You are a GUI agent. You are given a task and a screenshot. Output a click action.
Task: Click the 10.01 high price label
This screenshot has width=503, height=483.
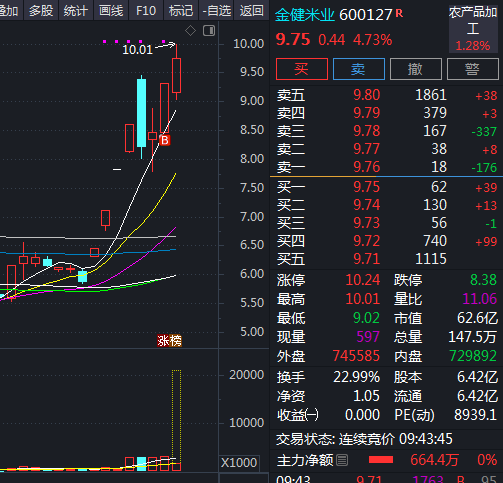[x=137, y=50]
